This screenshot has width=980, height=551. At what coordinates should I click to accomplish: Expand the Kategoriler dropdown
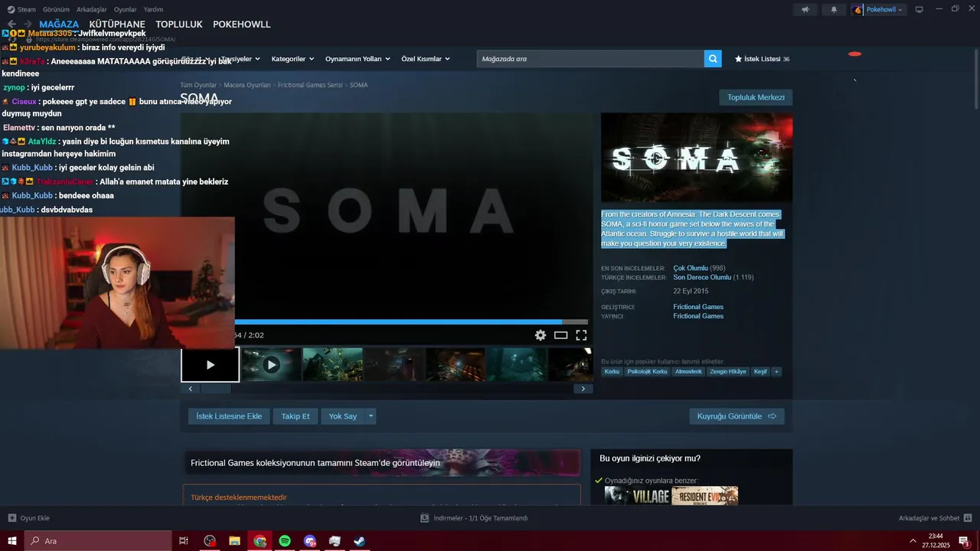pos(292,59)
